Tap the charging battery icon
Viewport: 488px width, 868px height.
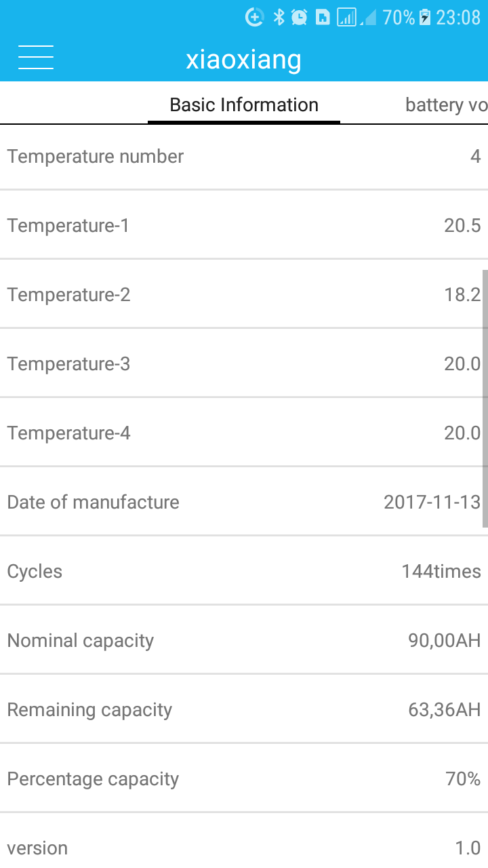(425, 18)
